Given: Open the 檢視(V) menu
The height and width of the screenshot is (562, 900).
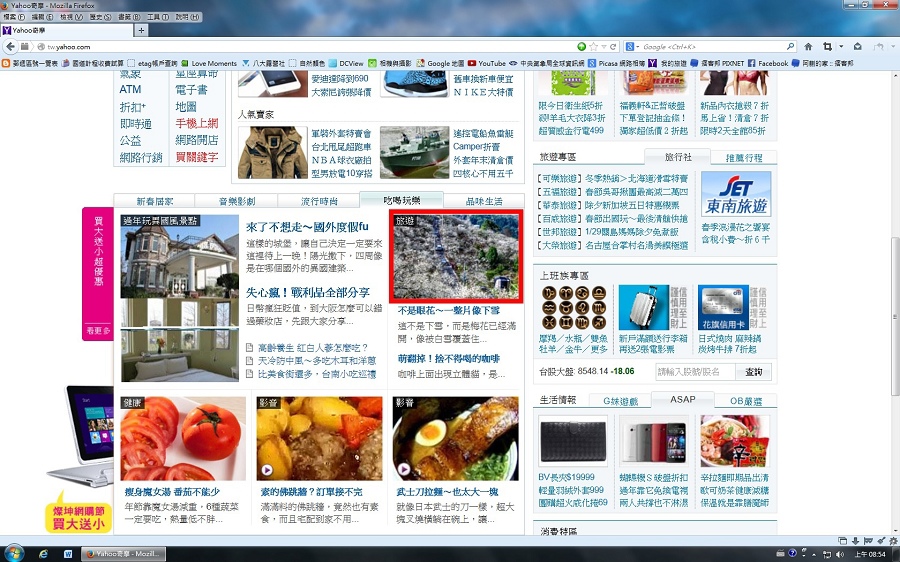Looking at the screenshot, I should 71,17.
